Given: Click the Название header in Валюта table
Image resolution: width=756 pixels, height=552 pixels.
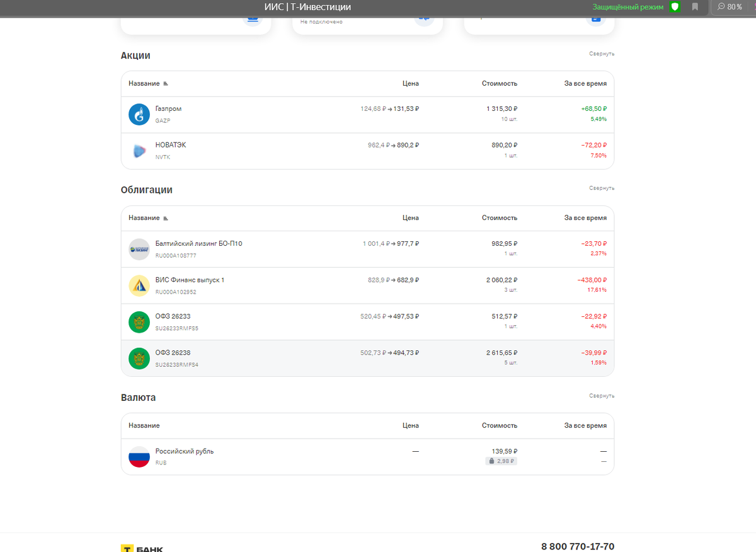Looking at the screenshot, I should [144, 425].
